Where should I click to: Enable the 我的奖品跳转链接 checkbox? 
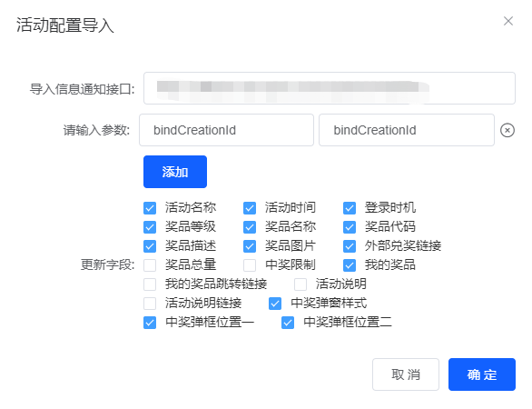tap(150, 284)
